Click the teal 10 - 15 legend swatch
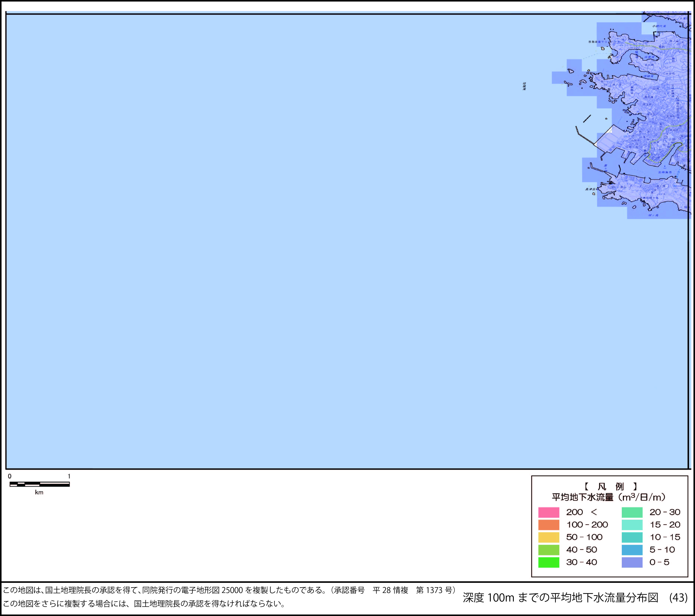Viewport: 695px width, 616px height. coord(632,537)
